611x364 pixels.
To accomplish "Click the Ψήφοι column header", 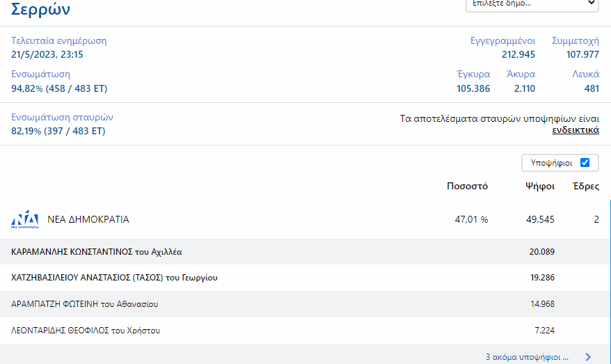I will [x=540, y=187].
